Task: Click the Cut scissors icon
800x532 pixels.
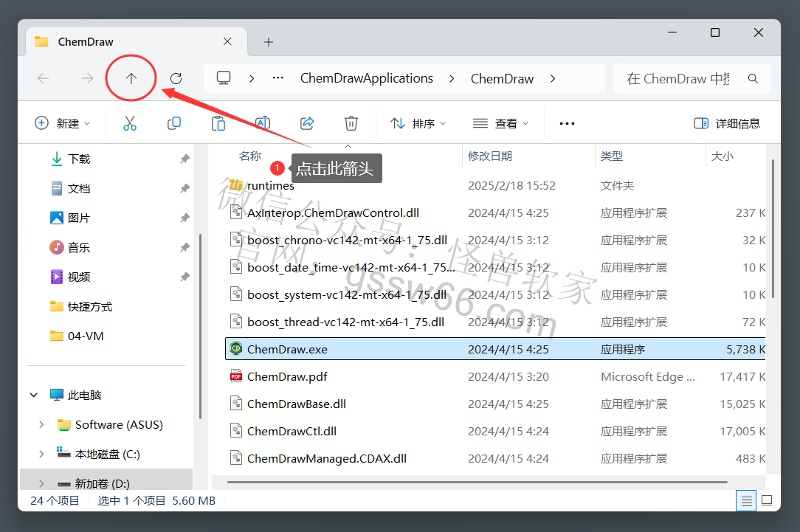Action: click(x=130, y=123)
